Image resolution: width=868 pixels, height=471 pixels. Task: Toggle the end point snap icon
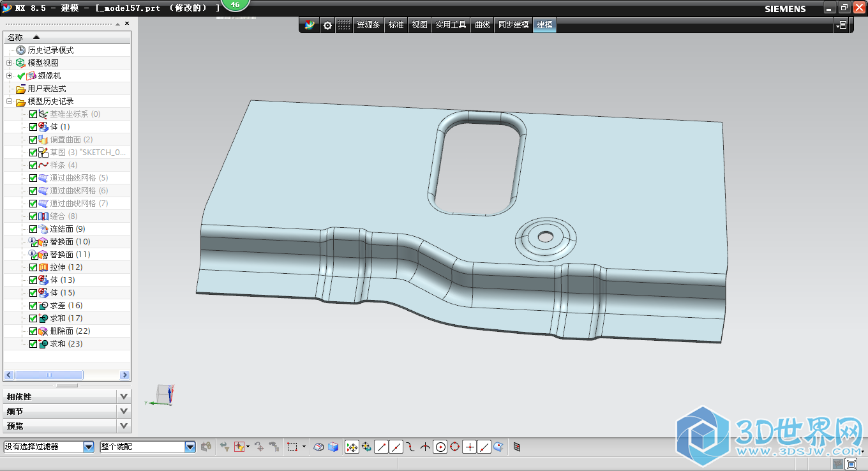381,447
